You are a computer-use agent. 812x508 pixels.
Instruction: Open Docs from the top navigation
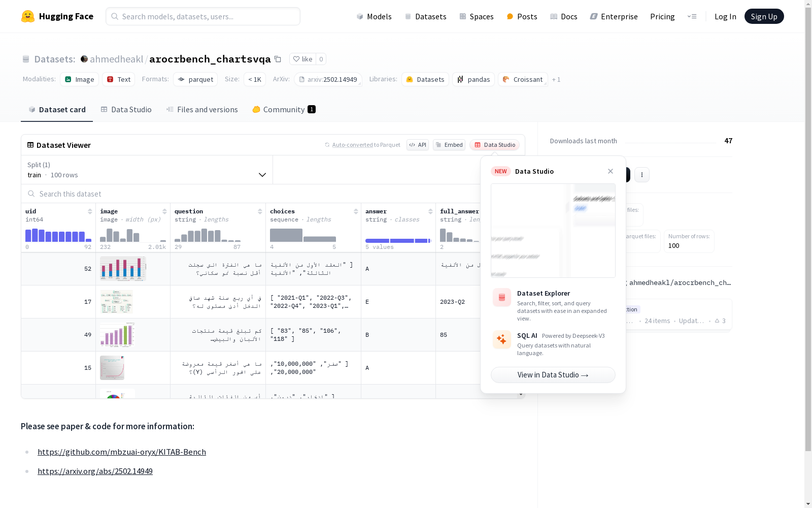[564, 16]
